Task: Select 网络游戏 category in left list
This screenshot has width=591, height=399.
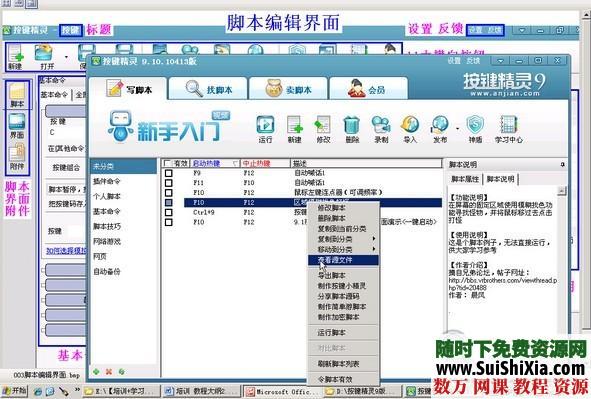Action: pyautogui.click(x=107, y=242)
